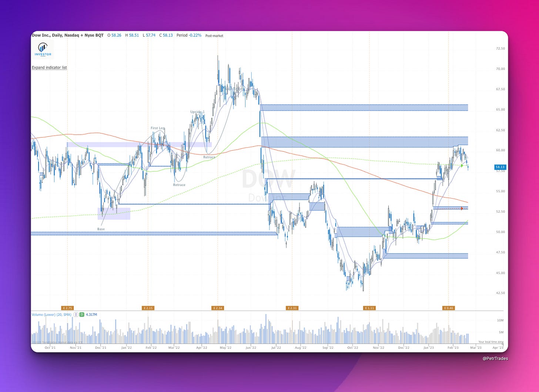This screenshot has width=539, height=392.
Task: Click the Dow Inc., Daily chart title
Action: 68,36
